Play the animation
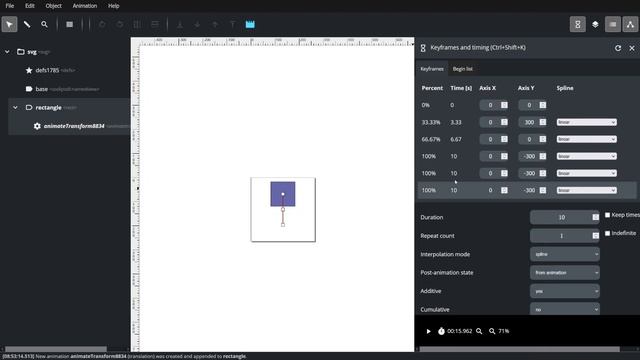 point(428,331)
